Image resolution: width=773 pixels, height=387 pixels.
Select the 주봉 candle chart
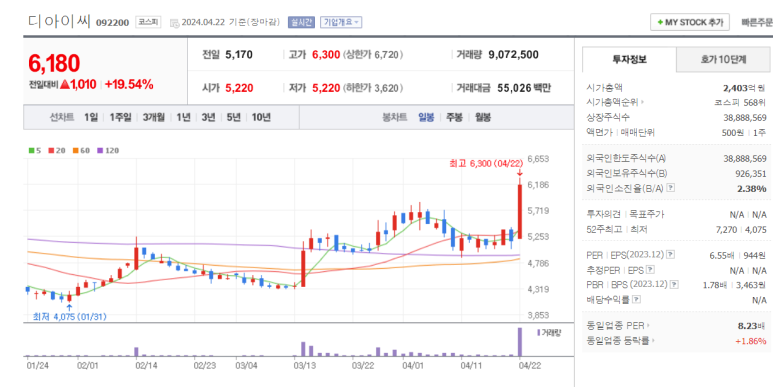(454, 117)
